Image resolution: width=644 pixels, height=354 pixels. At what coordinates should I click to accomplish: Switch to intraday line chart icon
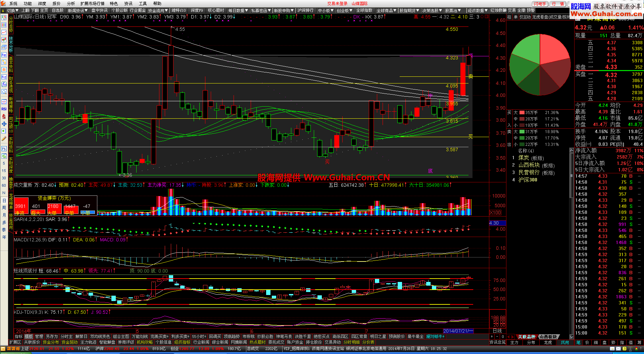point(4,33)
